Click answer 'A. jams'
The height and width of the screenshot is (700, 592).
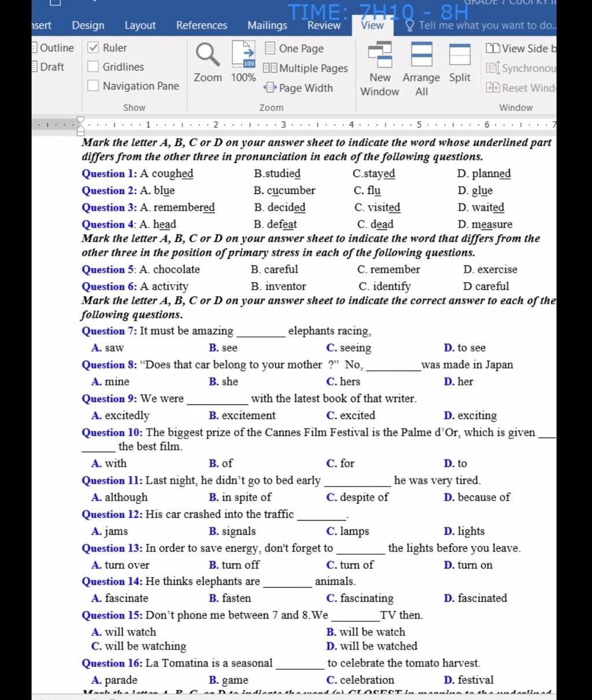[109, 531]
